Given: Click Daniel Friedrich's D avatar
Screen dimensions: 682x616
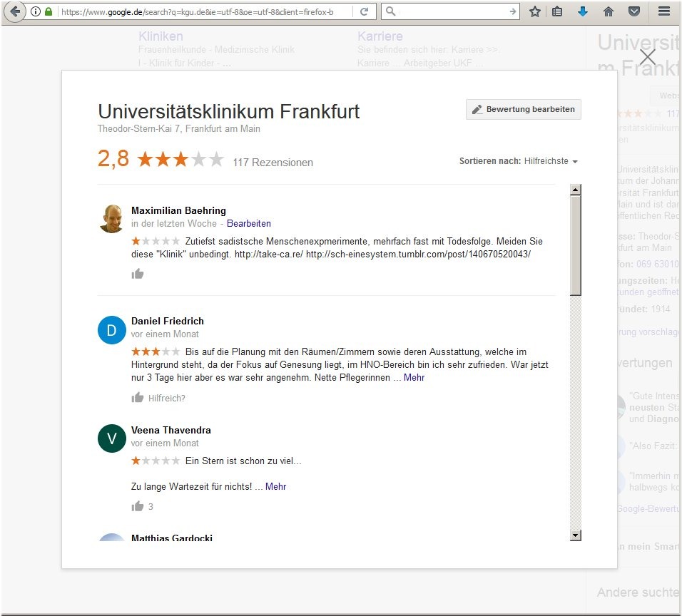Looking at the screenshot, I should point(112,330).
